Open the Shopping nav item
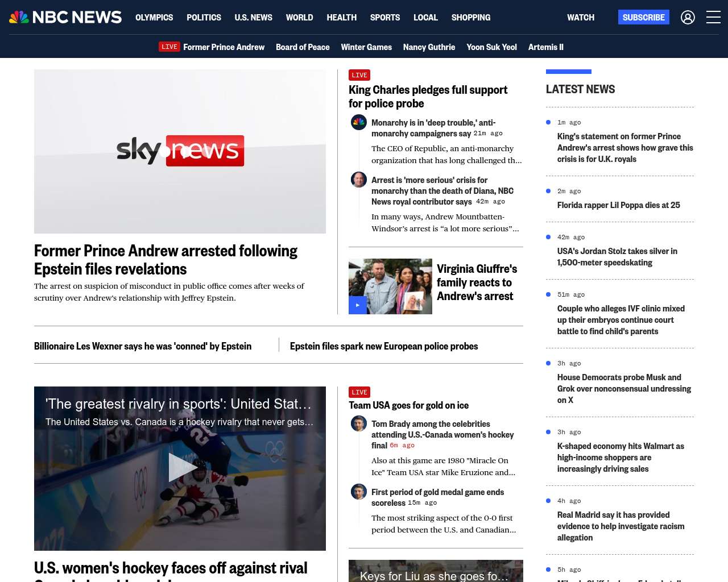This screenshot has width=728, height=582. (471, 18)
